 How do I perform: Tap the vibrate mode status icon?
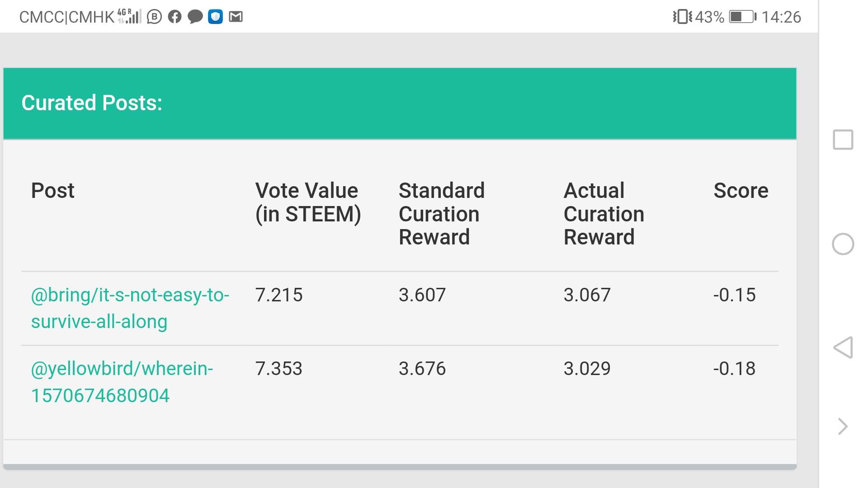[x=682, y=17]
